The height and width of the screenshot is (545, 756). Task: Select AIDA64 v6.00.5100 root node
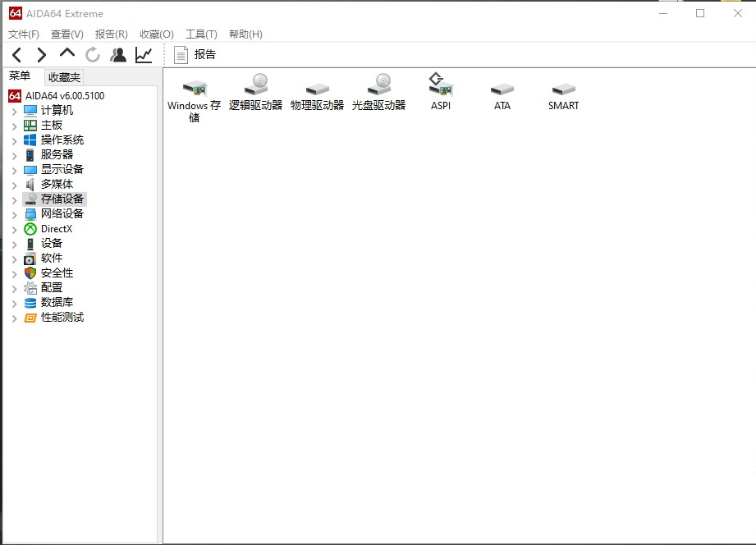[65, 95]
